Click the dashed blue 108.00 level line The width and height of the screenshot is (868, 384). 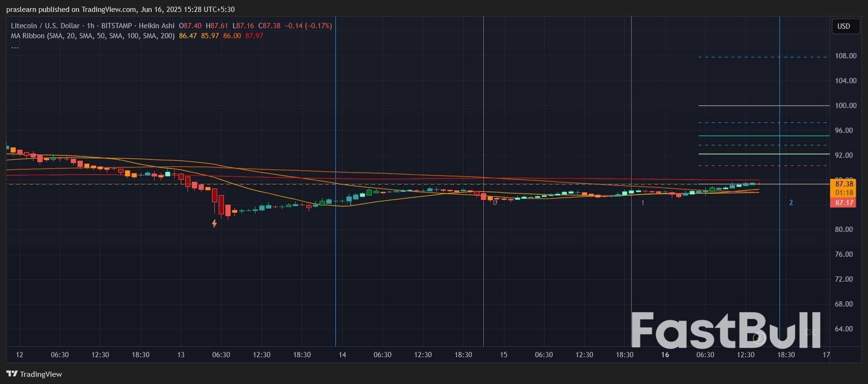pyautogui.click(x=763, y=57)
